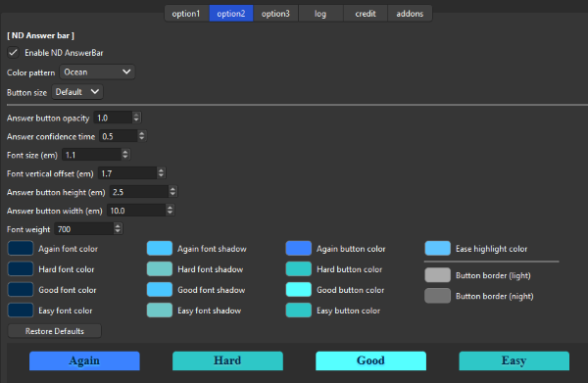Adjust Answer button opacity stepper arrows
Image resolution: width=588 pixels, height=383 pixels.
tap(136, 118)
